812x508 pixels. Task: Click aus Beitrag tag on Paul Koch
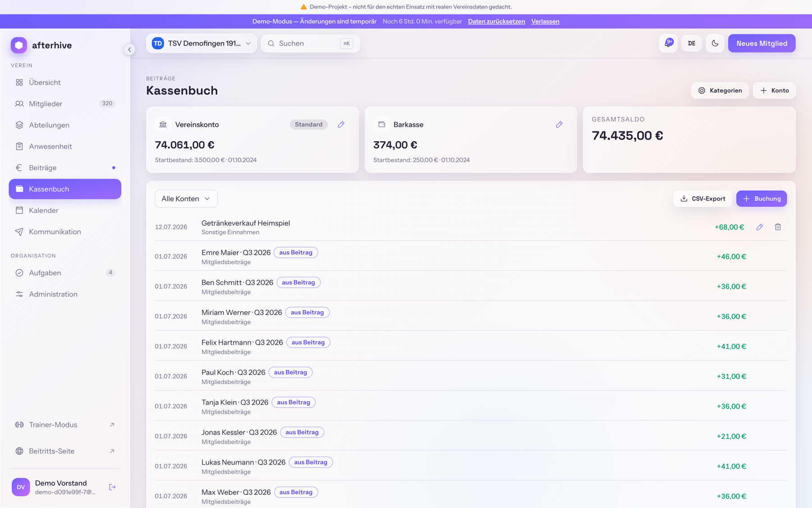[291, 373]
